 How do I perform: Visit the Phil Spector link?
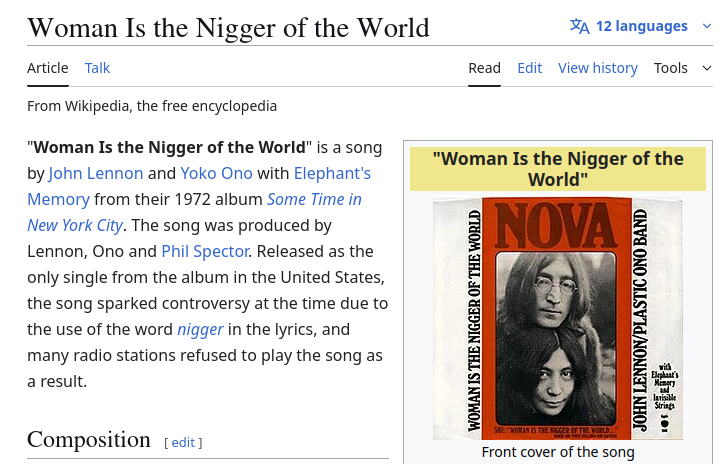(204, 251)
